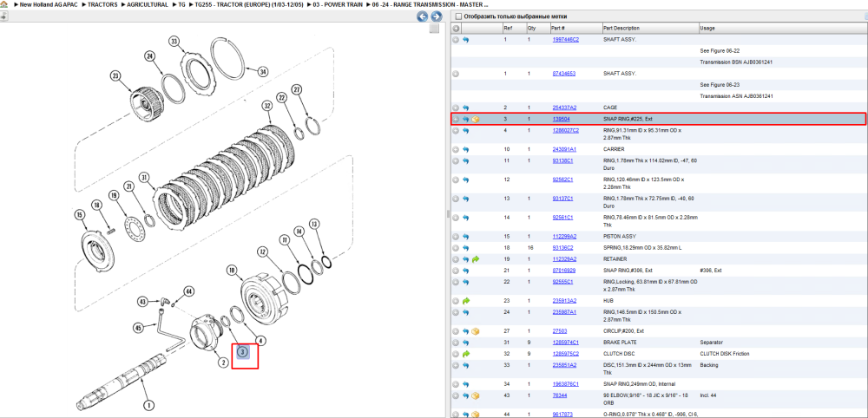Go to the home icon in breadcrumb

[x=3, y=4]
